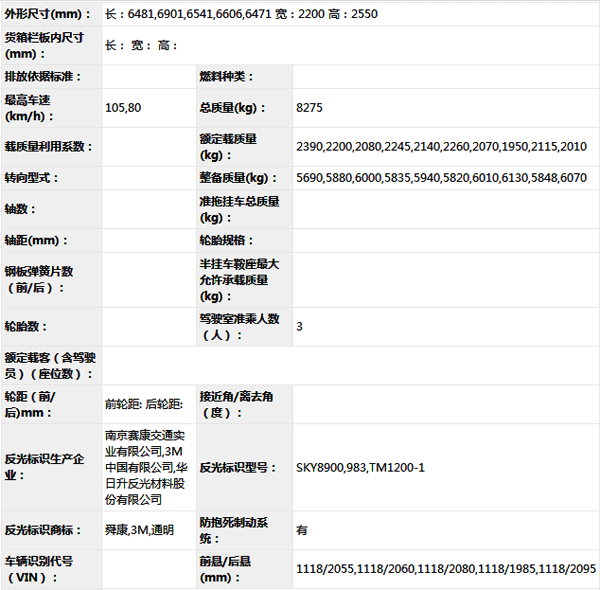Select the trademark value 舜康,3M,通明
This screenshot has height=590, width=600.
point(139,530)
